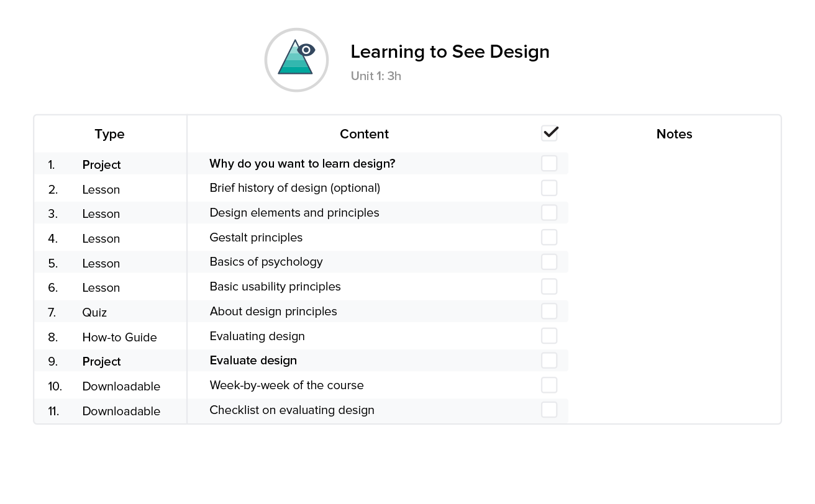Click the checkmark column header icon
Image resolution: width=815 pixels, height=504 pixels.
(549, 132)
